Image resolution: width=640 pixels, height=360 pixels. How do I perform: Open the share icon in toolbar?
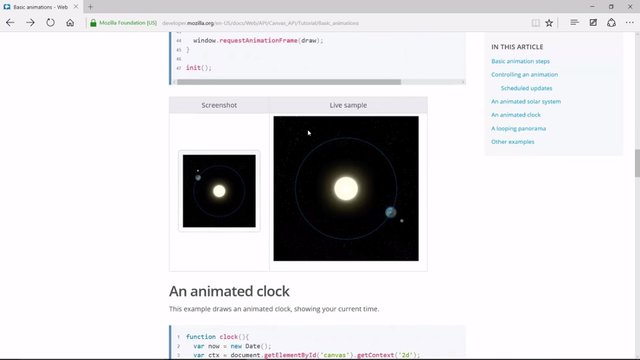point(611,22)
